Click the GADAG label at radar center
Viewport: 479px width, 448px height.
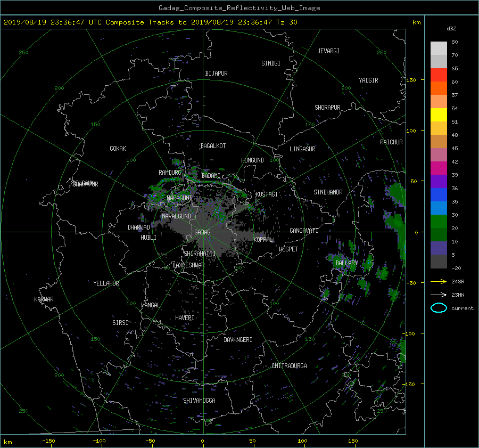pyautogui.click(x=202, y=232)
